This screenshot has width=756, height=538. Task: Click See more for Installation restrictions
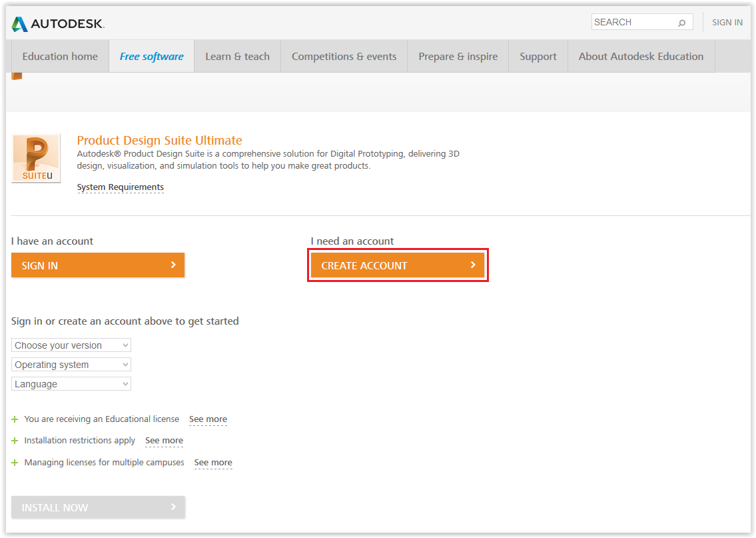tap(164, 441)
